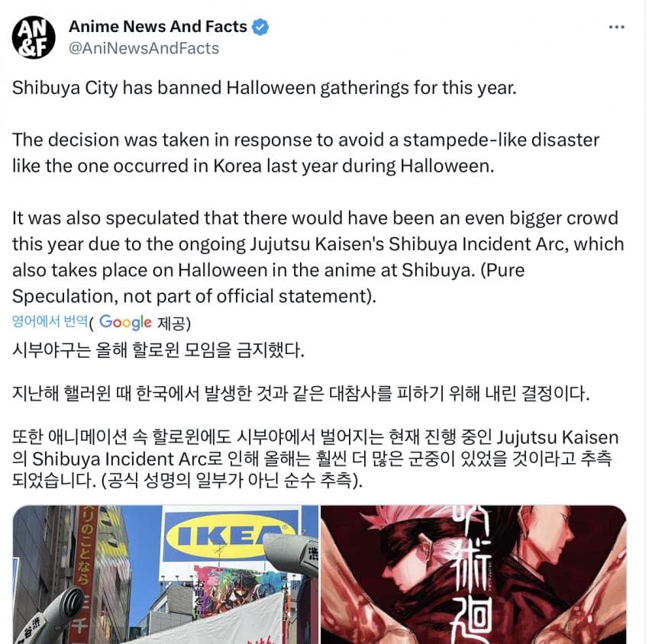This screenshot has width=649, height=644.
Task: Open the Anime News And Facts display name
Action: pyautogui.click(x=158, y=27)
